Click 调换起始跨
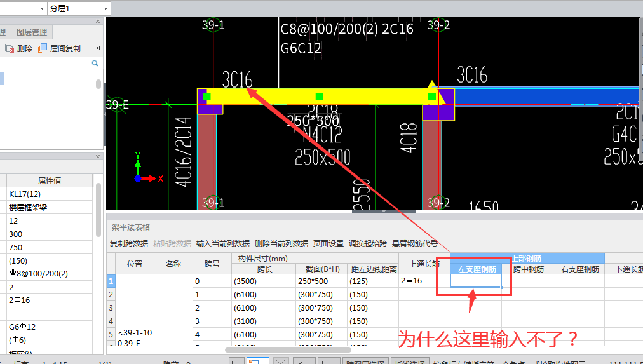This screenshot has width=643, height=364. pyautogui.click(x=368, y=244)
